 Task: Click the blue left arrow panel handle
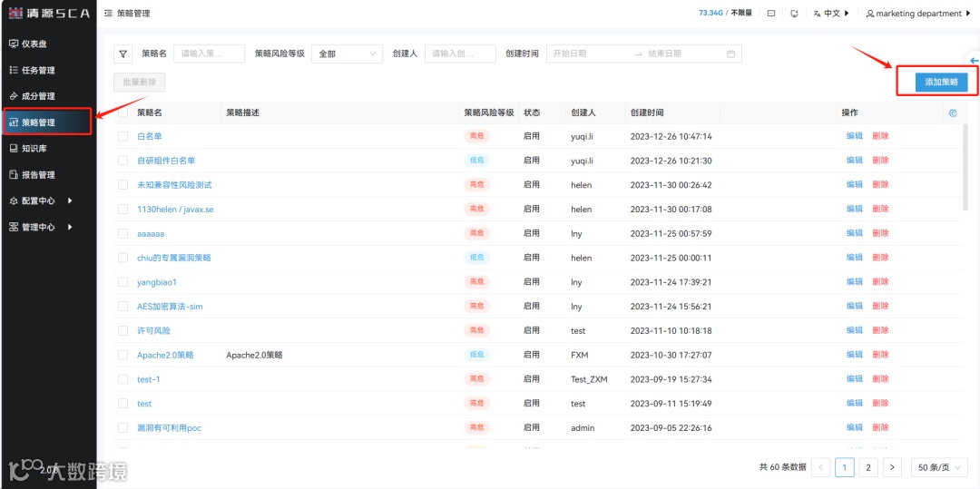[975, 61]
